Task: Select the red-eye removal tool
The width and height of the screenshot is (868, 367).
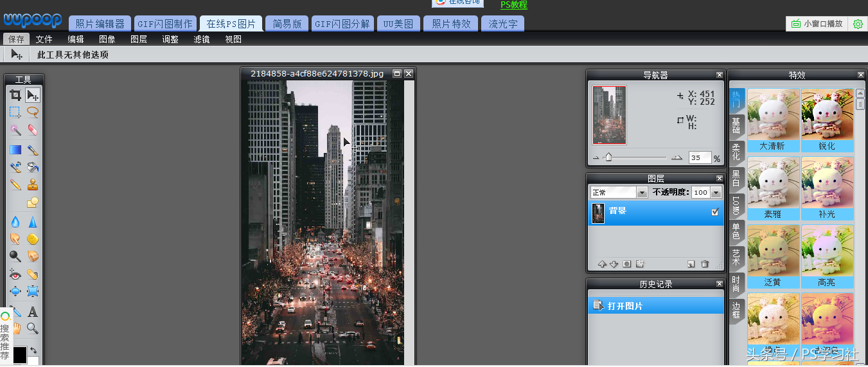Action: point(15,274)
